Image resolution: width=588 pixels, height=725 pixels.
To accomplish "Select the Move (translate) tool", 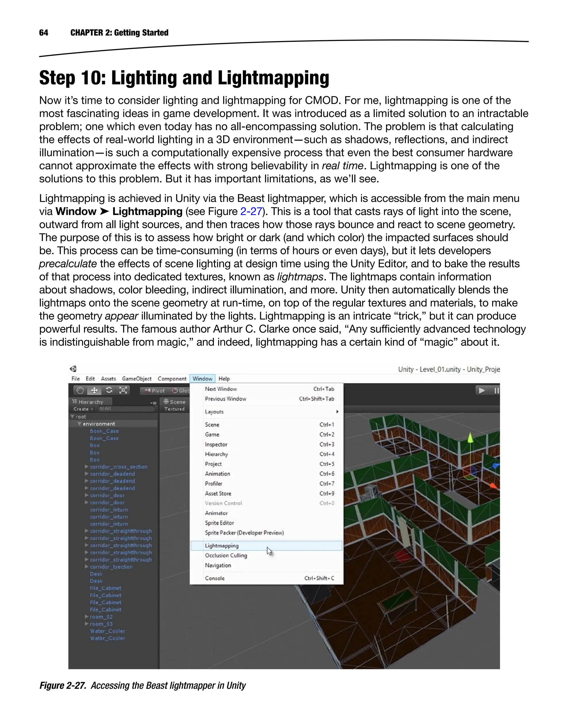I will (94, 390).
